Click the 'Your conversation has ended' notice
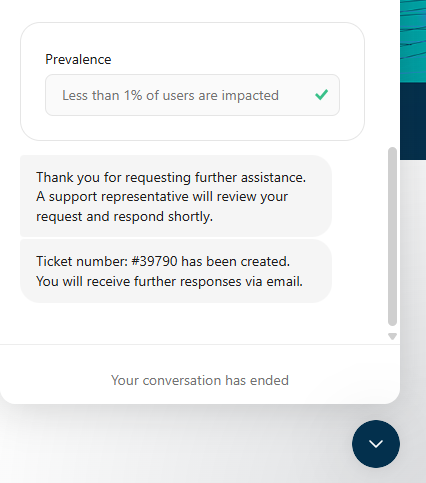The height and width of the screenshot is (483, 426). coord(200,380)
